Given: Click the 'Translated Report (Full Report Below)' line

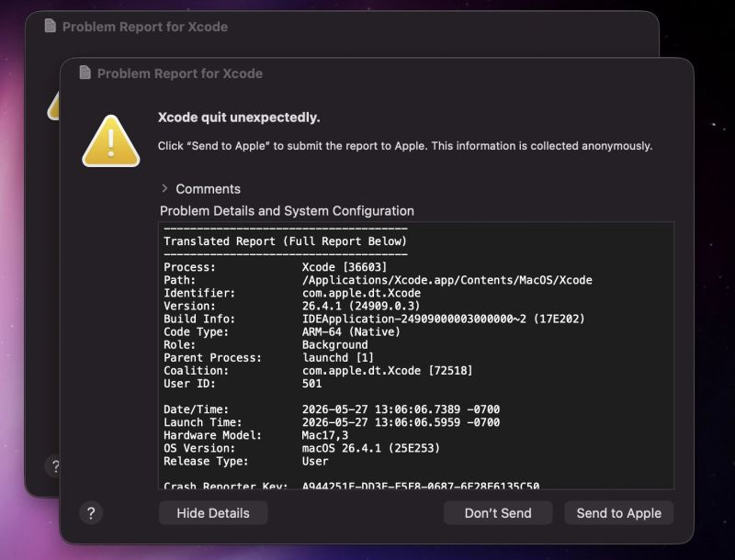Looking at the screenshot, I should pyautogui.click(x=285, y=241).
